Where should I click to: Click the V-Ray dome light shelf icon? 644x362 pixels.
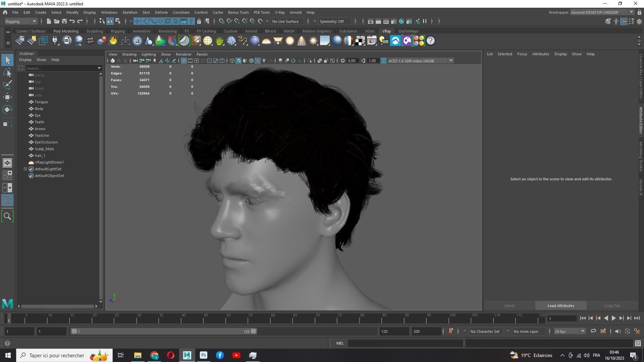pyautogui.click(x=266, y=41)
